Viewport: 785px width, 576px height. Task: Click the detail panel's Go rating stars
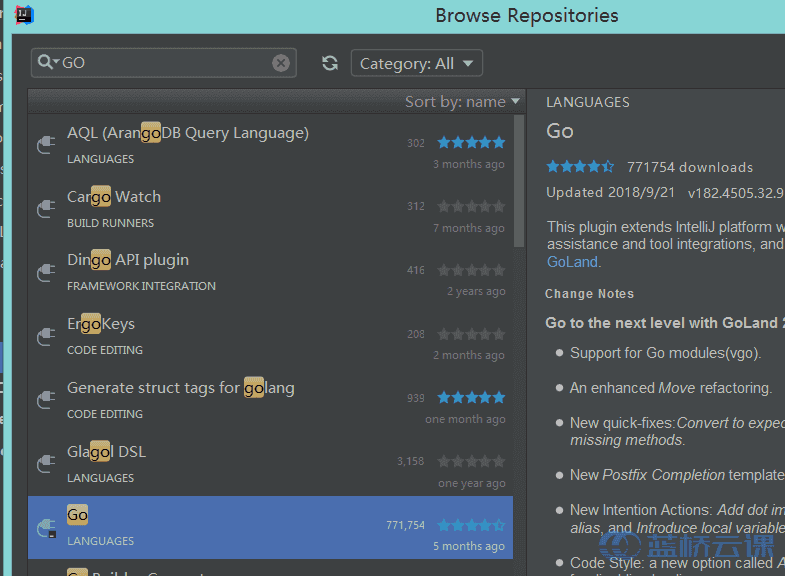580,167
